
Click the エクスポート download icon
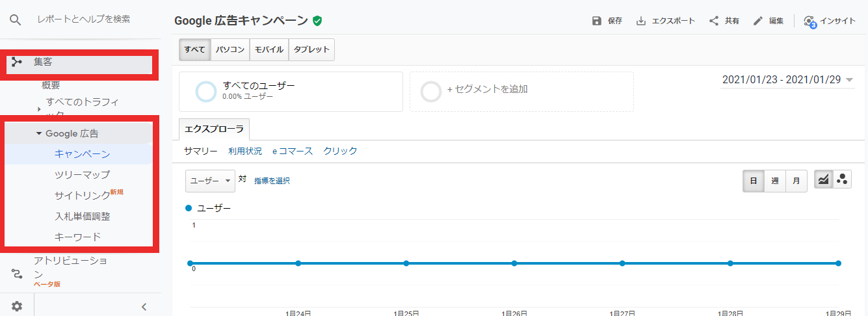coord(641,21)
